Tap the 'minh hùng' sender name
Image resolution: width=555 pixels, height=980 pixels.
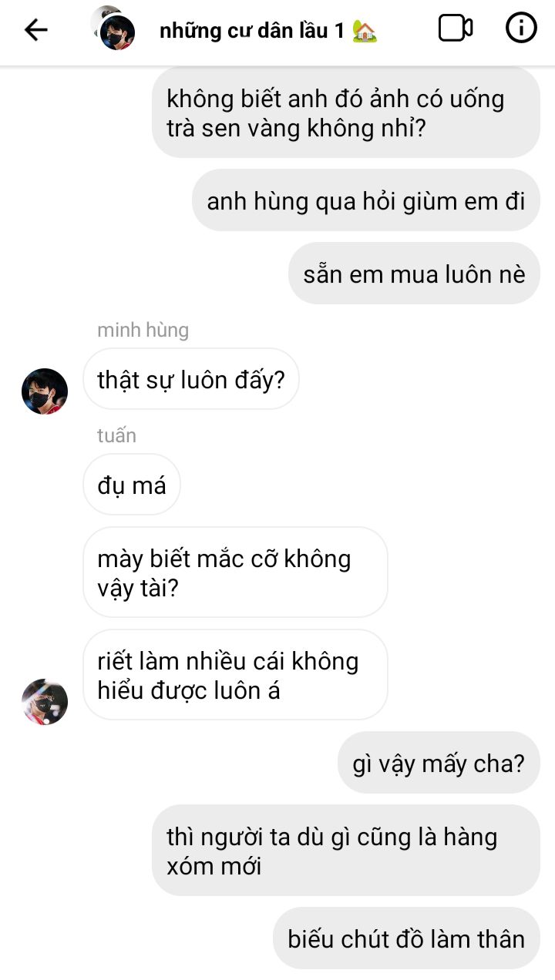[143, 331]
